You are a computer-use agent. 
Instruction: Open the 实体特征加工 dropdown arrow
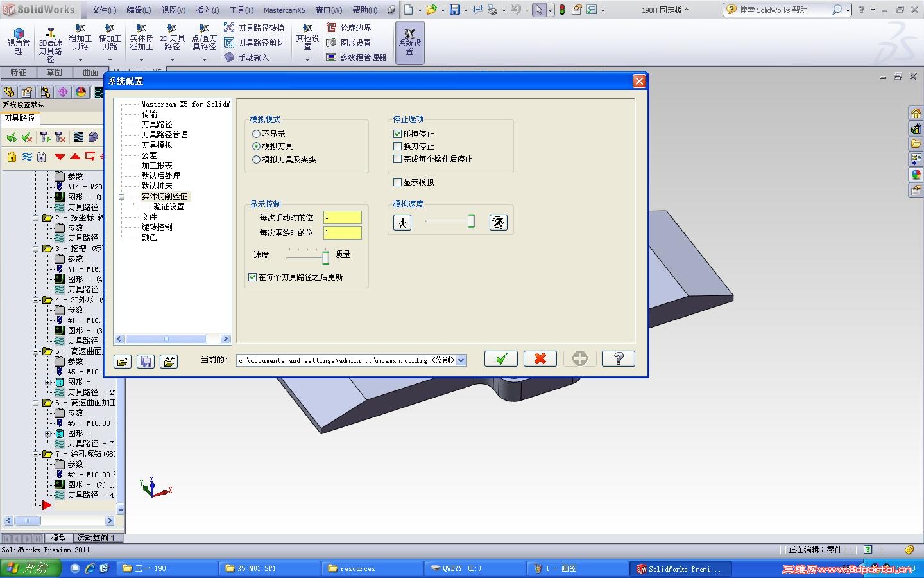tap(141, 60)
